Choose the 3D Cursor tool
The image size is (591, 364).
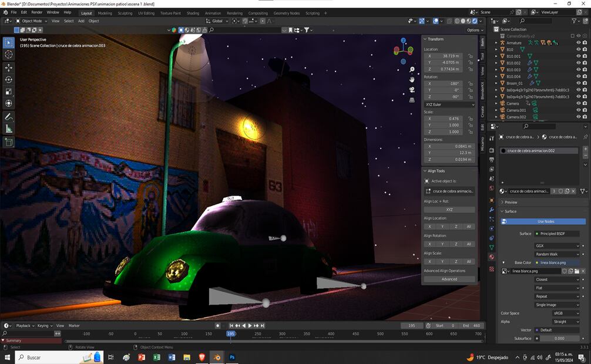tap(9, 55)
